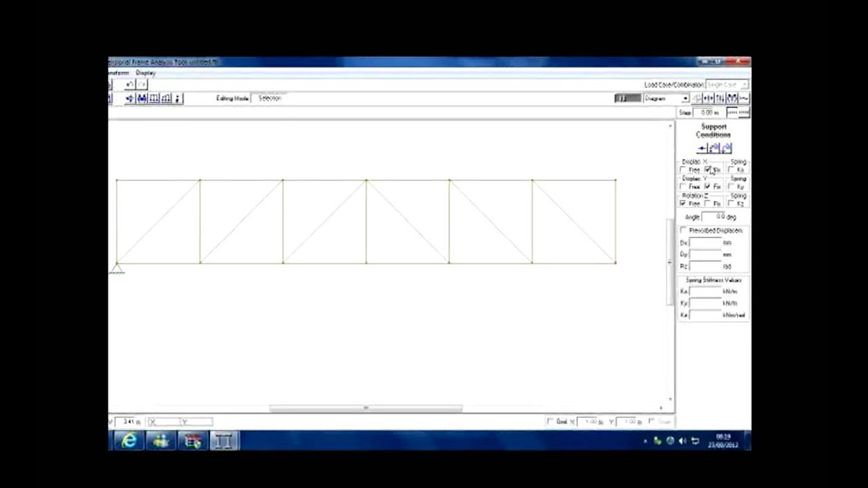Click second diagram result icon in toolbar

pos(708,98)
